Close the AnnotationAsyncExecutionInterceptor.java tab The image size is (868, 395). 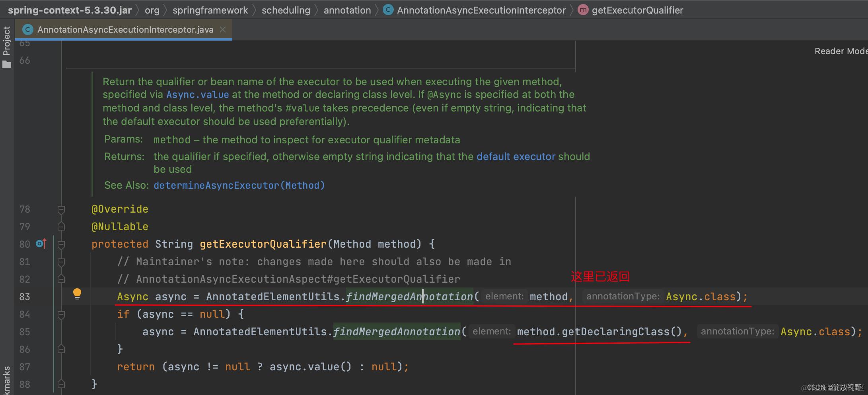click(x=223, y=29)
